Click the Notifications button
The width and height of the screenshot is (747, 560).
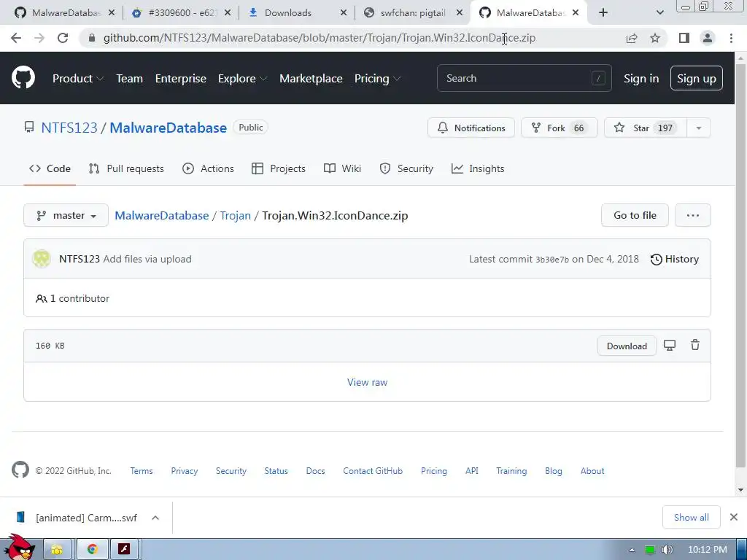[x=471, y=128]
